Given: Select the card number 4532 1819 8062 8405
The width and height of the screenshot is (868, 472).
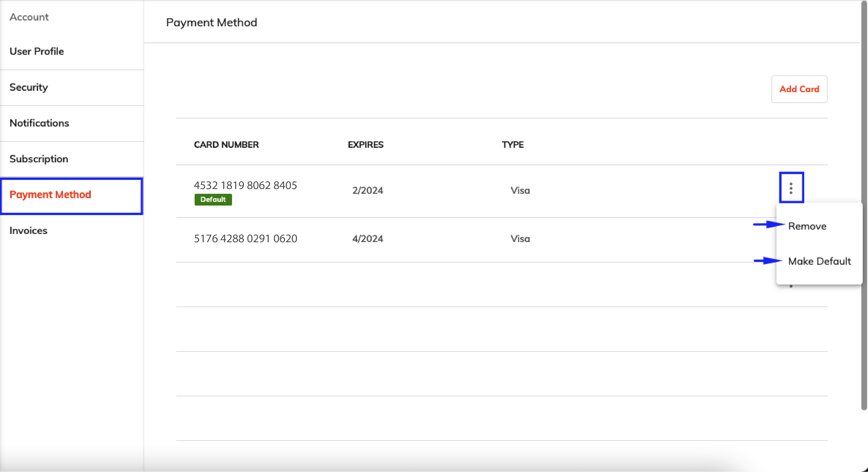Looking at the screenshot, I should tap(245, 185).
